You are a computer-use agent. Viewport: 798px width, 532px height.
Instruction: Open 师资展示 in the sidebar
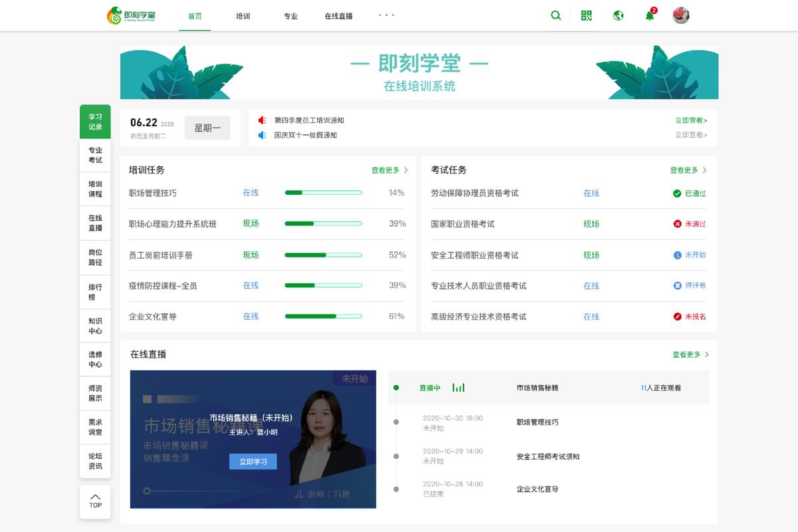tap(95, 394)
